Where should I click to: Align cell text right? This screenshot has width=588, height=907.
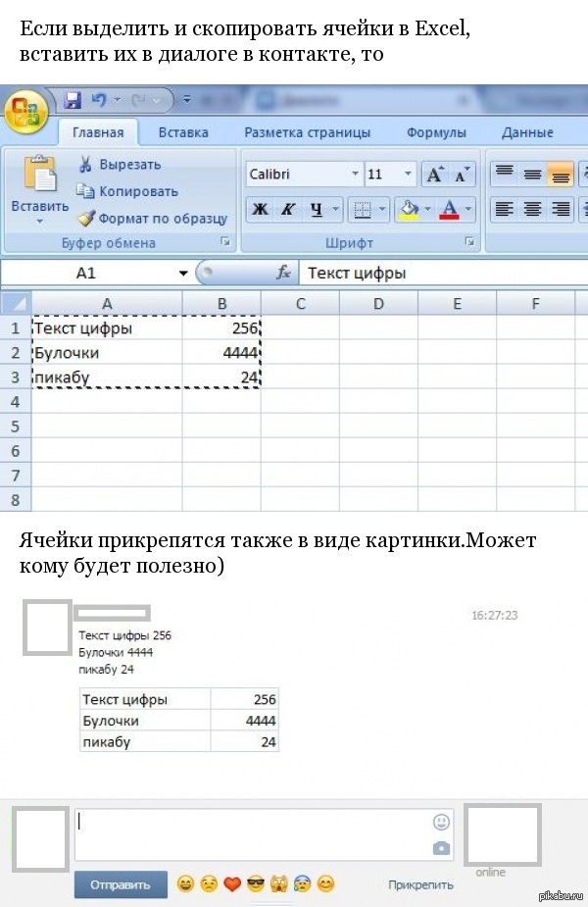coord(561,209)
